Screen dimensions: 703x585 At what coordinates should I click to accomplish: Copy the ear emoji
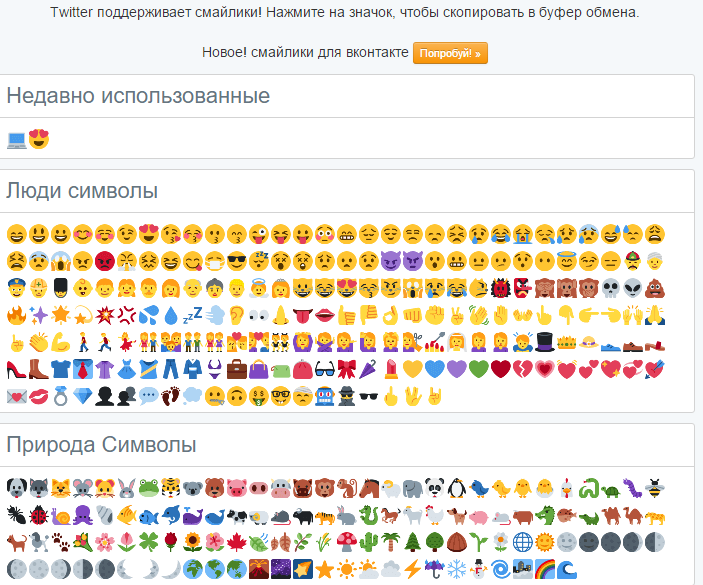[x=236, y=316]
